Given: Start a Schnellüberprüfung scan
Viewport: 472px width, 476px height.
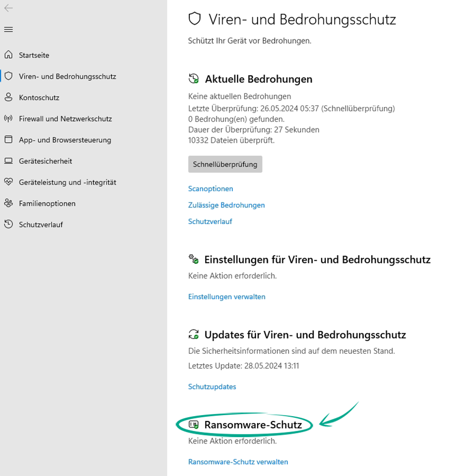Looking at the screenshot, I should coord(225,164).
